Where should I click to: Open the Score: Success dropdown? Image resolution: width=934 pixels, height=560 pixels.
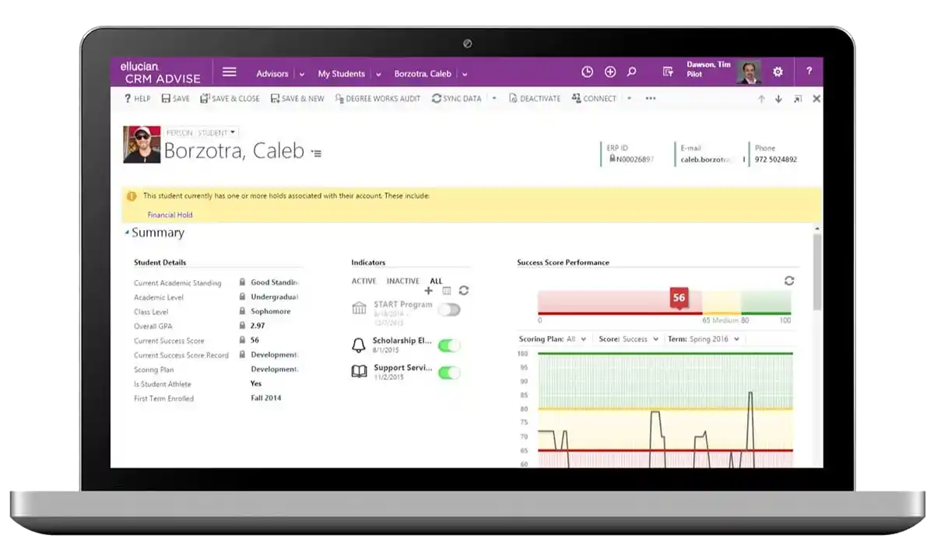(x=629, y=339)
